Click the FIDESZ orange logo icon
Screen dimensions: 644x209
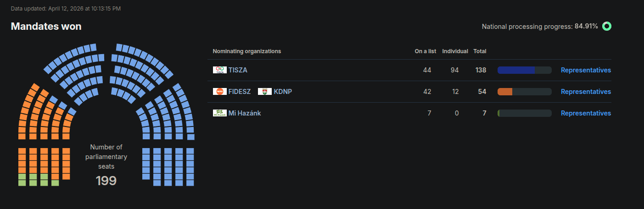[220, 92]
